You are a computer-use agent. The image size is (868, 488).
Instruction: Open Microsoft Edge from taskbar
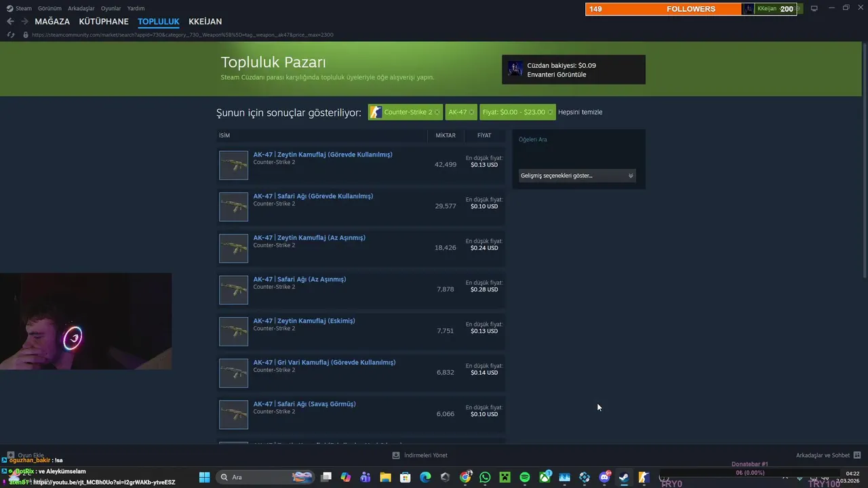[x=425, y=477]
